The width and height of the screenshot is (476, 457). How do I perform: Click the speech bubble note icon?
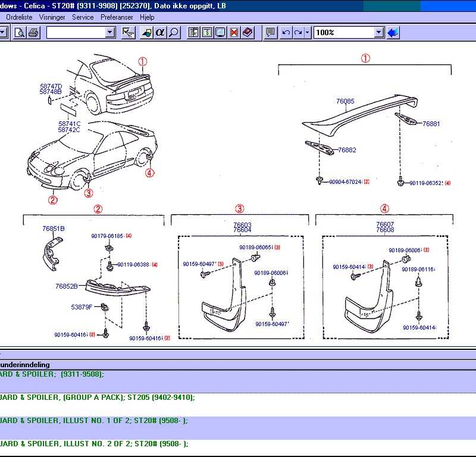270,33
